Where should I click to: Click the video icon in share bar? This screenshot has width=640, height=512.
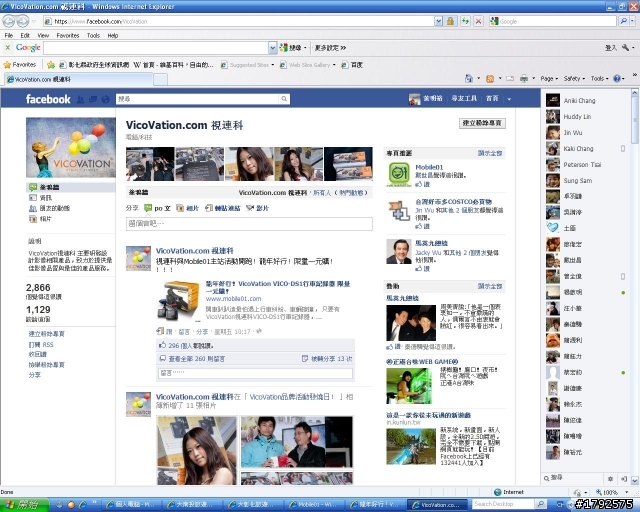(250, 208)
